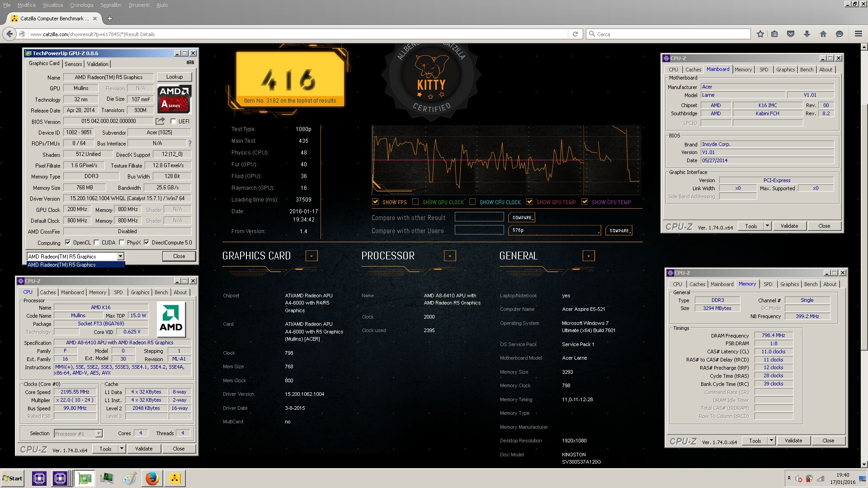The image size is (868, 488).
Task: Switch to the GPU-Z Sensors tab
Action: click(73, 64)
